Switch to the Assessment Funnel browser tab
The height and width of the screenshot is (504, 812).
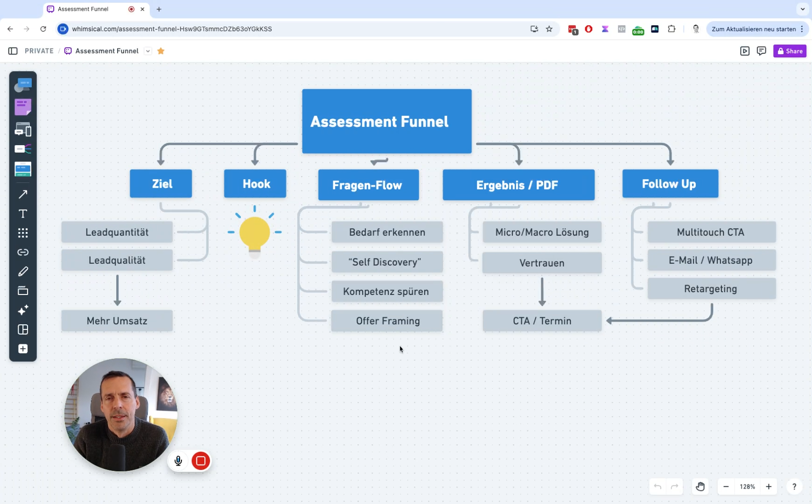pyautogui.click(x=89, y=9)
